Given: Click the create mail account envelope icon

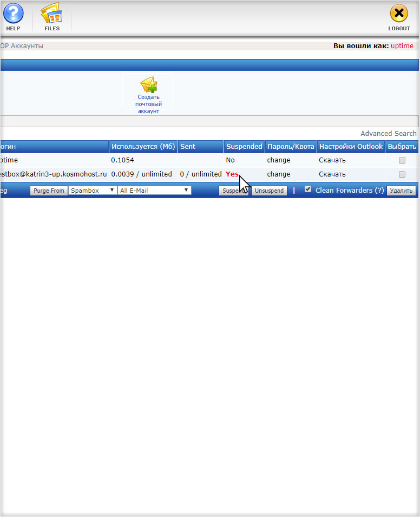Looking at the screenshot, I should point(148,85).
